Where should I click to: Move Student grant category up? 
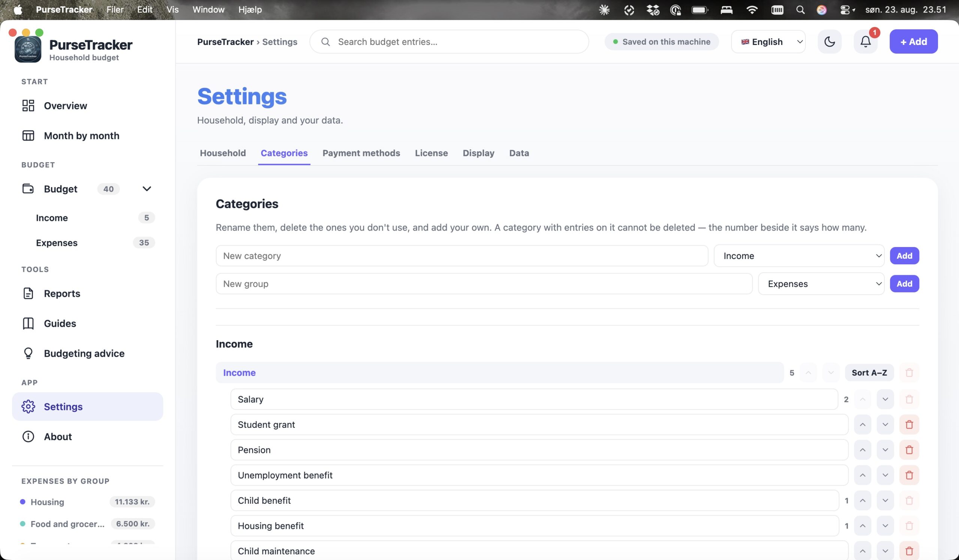(862, 424)
